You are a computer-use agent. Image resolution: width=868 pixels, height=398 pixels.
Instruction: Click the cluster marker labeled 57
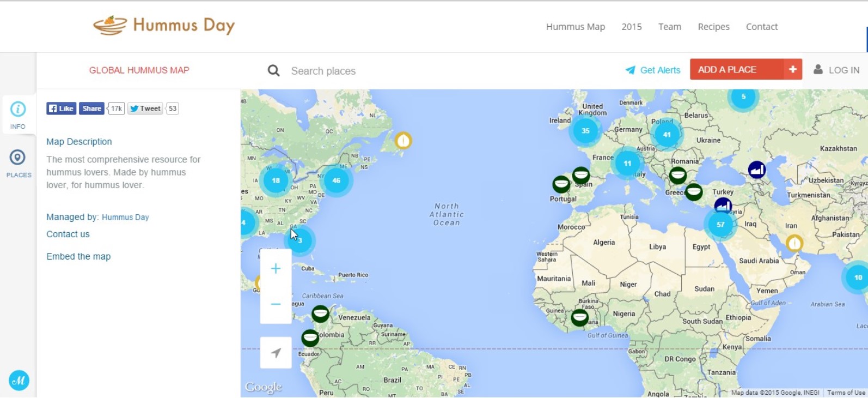coord(720,225)
